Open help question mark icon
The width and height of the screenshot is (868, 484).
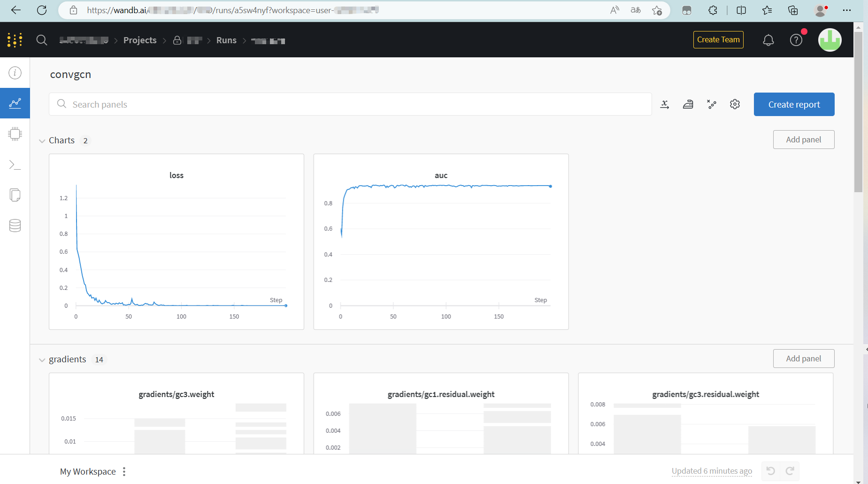pos(796,40)
